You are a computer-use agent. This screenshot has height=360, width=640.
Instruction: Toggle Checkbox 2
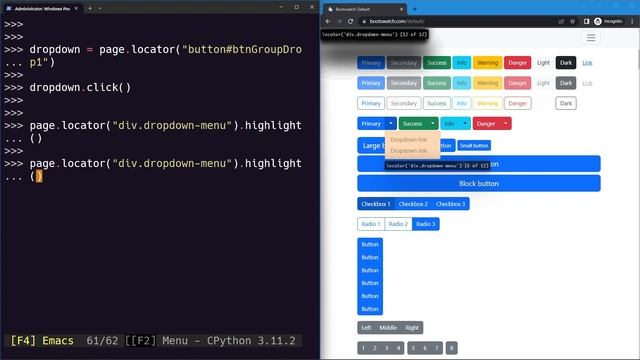(413, 204)
